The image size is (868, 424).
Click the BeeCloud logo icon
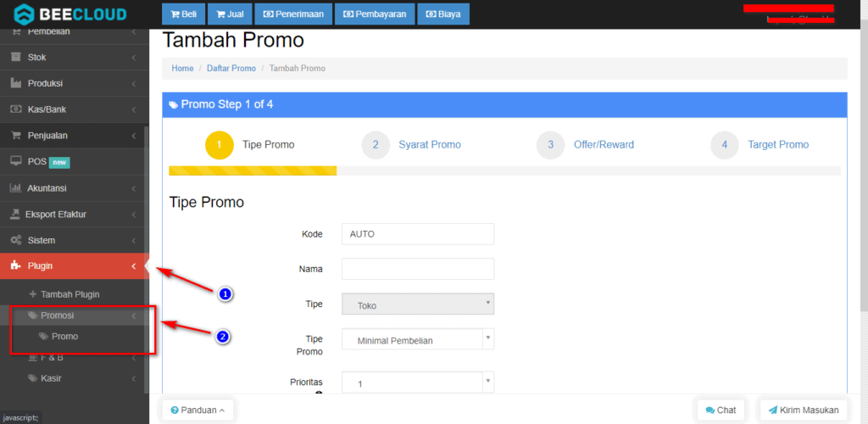click(25, 14)
